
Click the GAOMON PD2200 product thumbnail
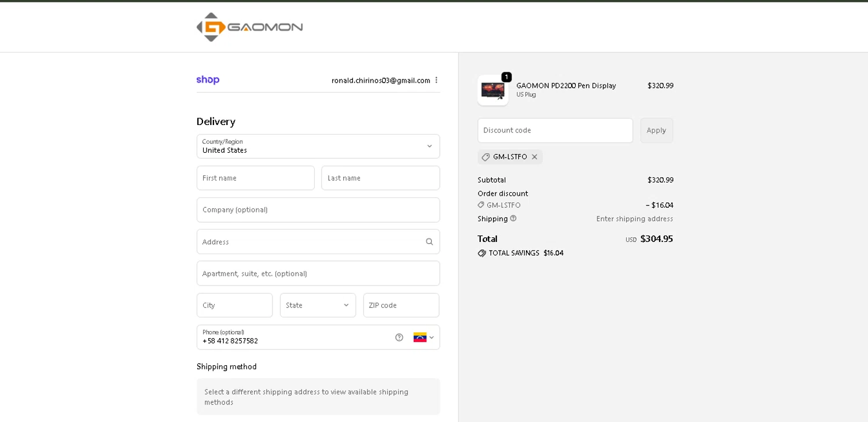(x=493, y=90)
